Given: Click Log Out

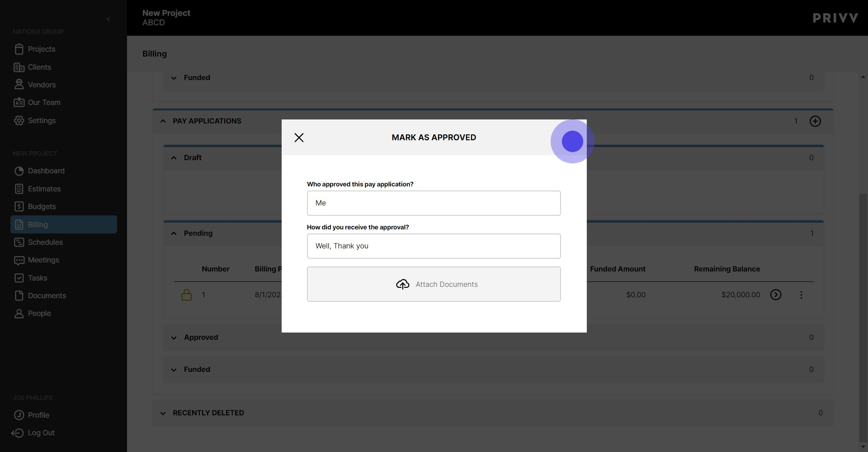Looking at the screenshot, I should pyautogui.click(x=41, y=433).
